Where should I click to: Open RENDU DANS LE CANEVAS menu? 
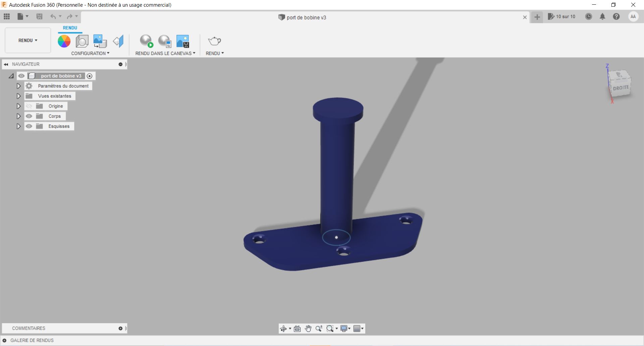[165, 53]
